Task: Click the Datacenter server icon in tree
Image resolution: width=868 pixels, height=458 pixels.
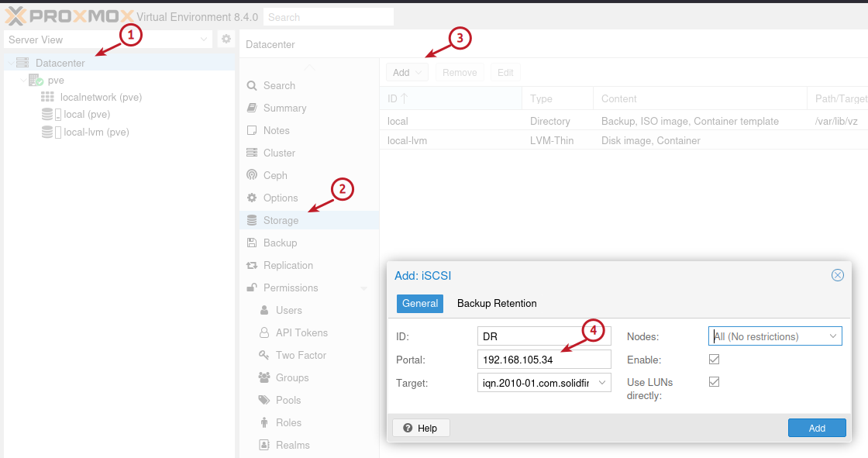Action: pyautogui.click(x=22, y=63)
